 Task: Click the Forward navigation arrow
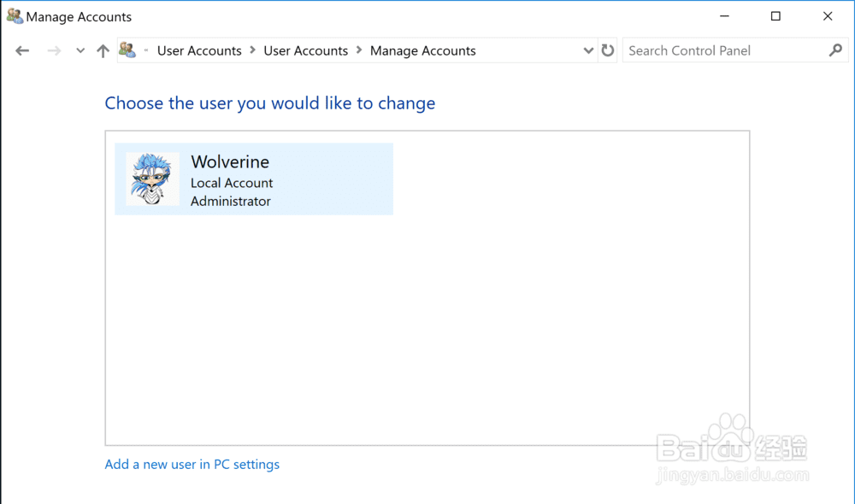click(54, 51)
